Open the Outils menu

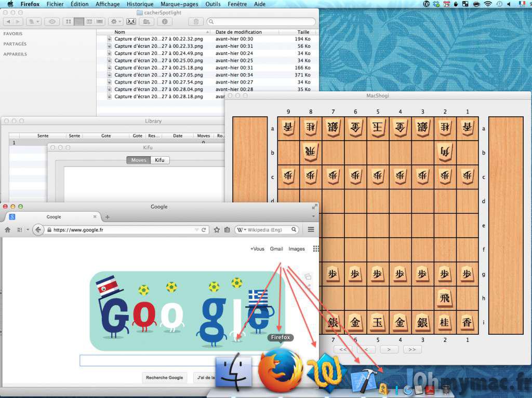pos(212,4)
